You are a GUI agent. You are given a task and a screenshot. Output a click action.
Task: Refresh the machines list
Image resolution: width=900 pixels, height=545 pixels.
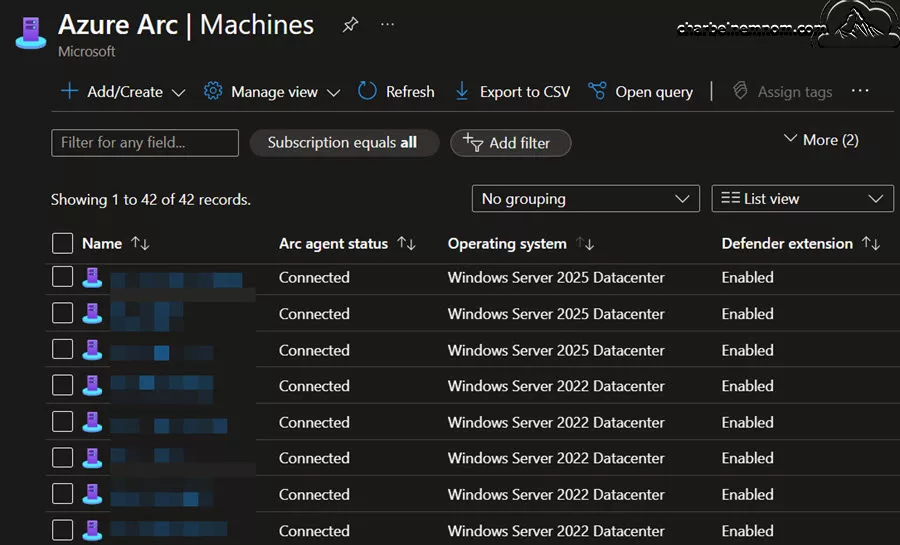(x=396, y=92)
